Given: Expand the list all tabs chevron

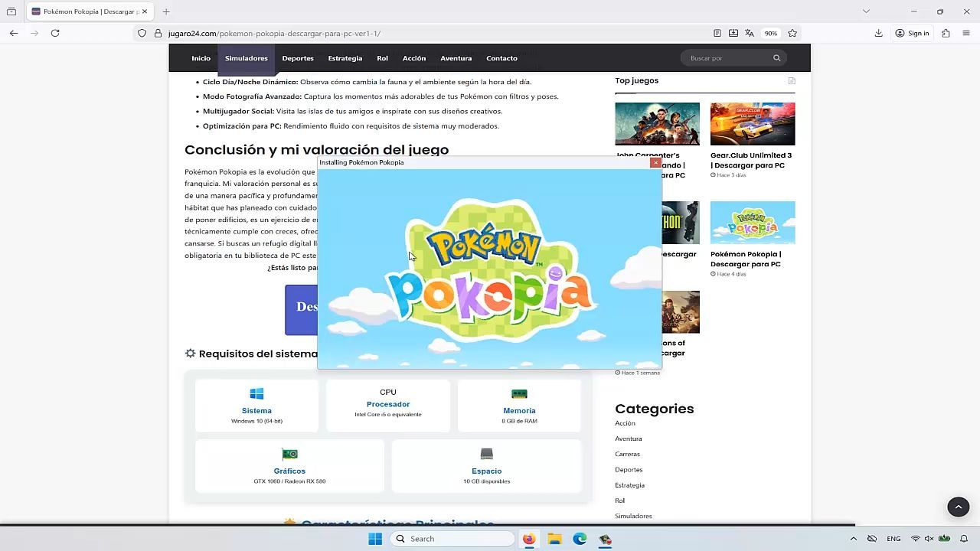Looking at the screenshot, I should pyautogui.click(x=866, y=11).
